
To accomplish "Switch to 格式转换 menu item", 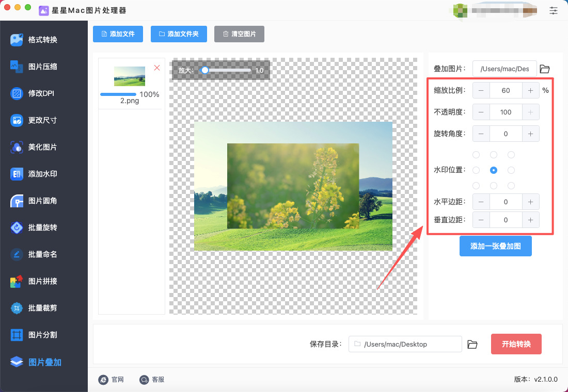I will [44, 40].
